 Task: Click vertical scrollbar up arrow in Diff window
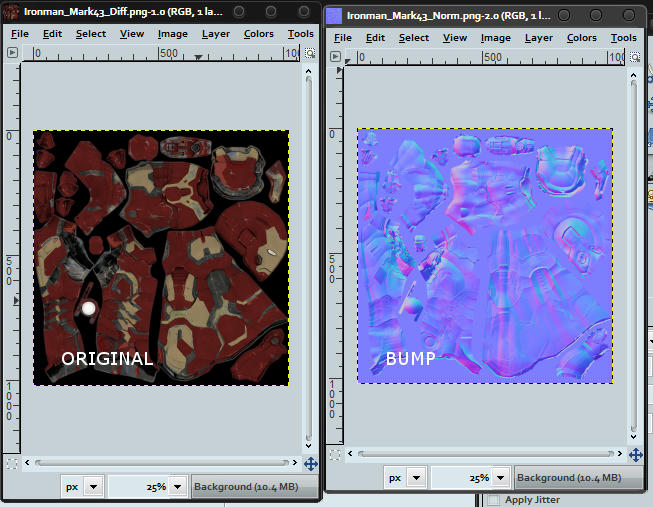click(x=309, y=71)
